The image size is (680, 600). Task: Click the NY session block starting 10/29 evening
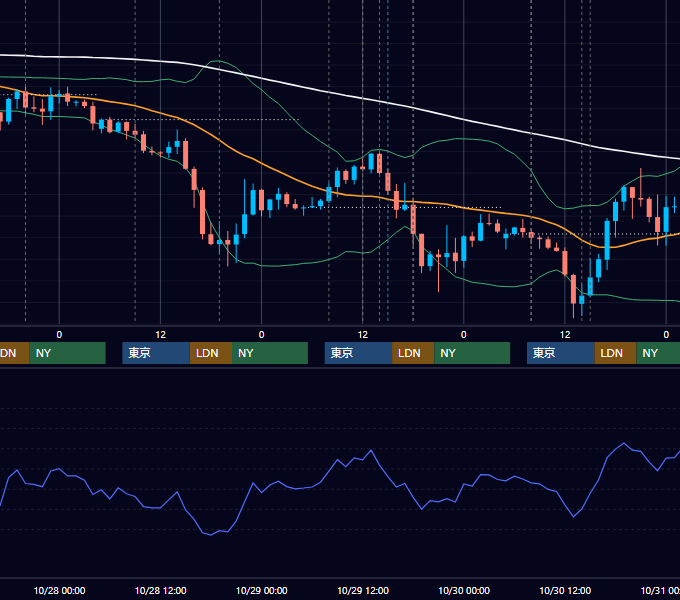(472, 353)
